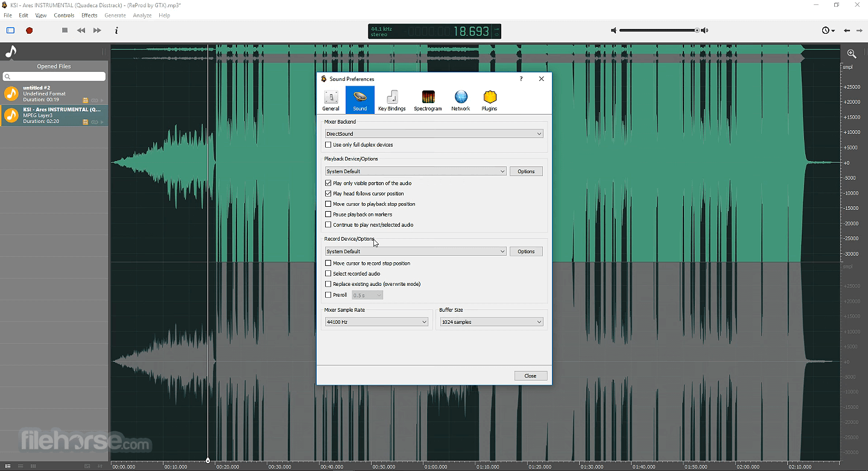Click the music note Opened Files panel icon
The image size is (868, 471).
11,52
